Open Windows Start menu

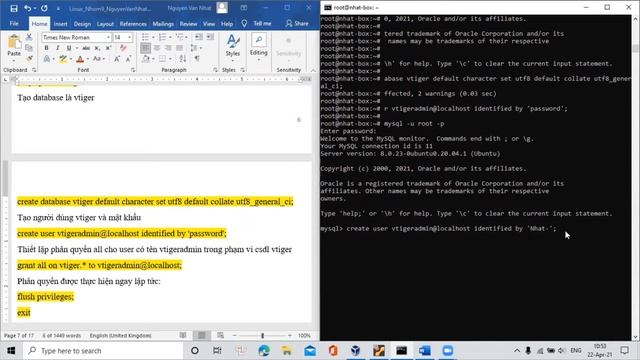click(x=11, y=351)
